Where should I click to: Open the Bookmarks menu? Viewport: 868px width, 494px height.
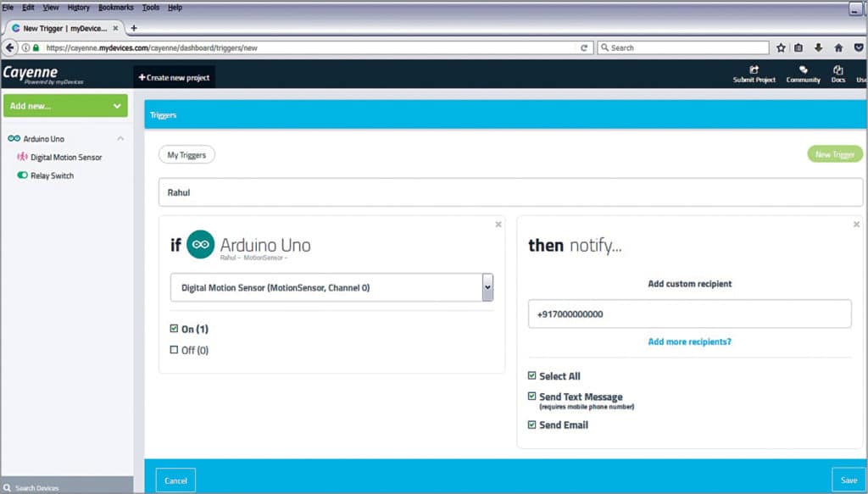(115, 7)
